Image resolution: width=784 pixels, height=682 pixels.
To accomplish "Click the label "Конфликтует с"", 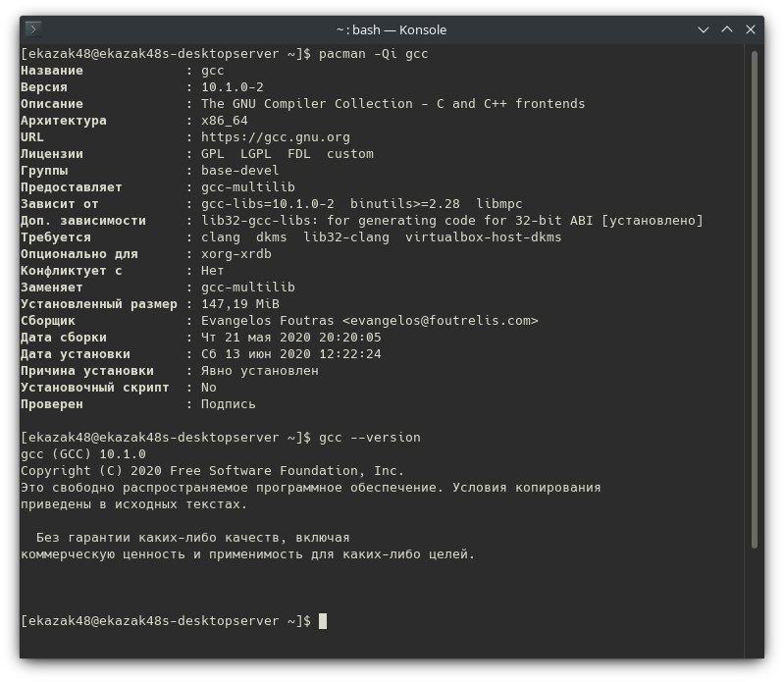I will [71, 271].
